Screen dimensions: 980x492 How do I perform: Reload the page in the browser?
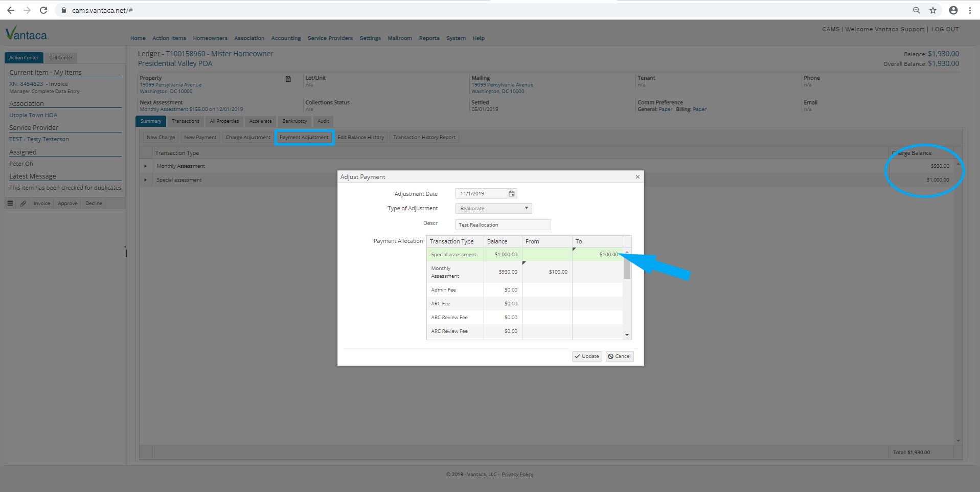click(x=43, y=10)
